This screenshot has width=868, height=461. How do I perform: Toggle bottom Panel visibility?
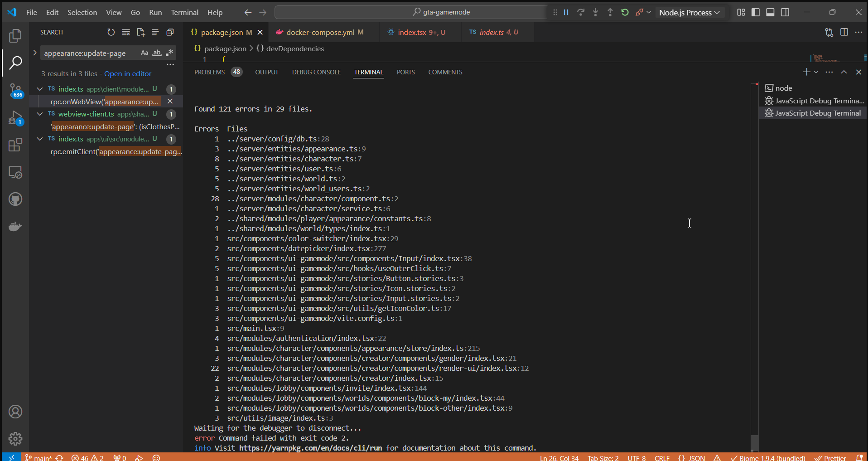coord(770,12)
